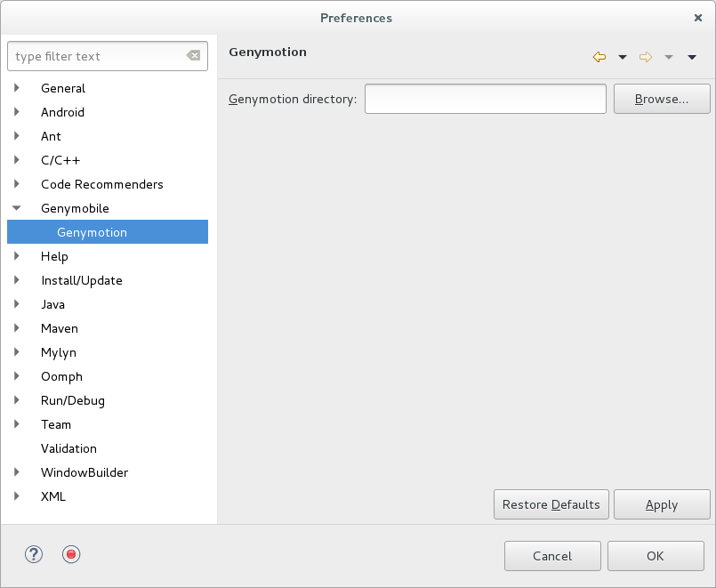This screenshot has height=588, width=716.
Task: Select the Ant preferences entry
Action: click(51, 136)
